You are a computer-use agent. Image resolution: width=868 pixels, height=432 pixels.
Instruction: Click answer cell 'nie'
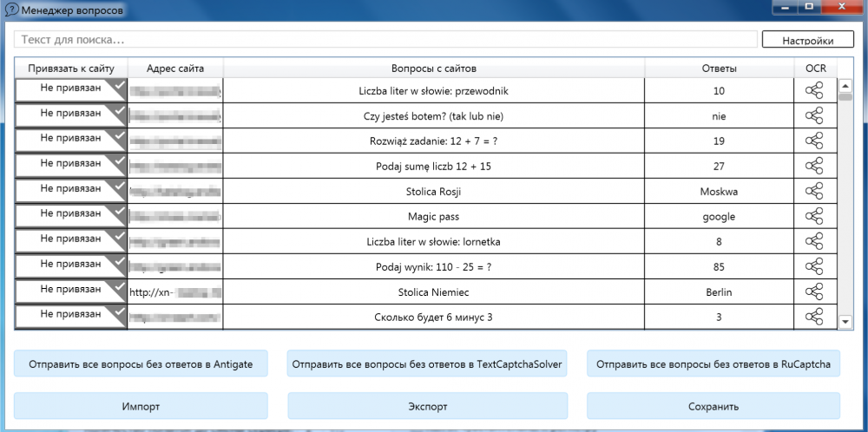coord(719,116)
